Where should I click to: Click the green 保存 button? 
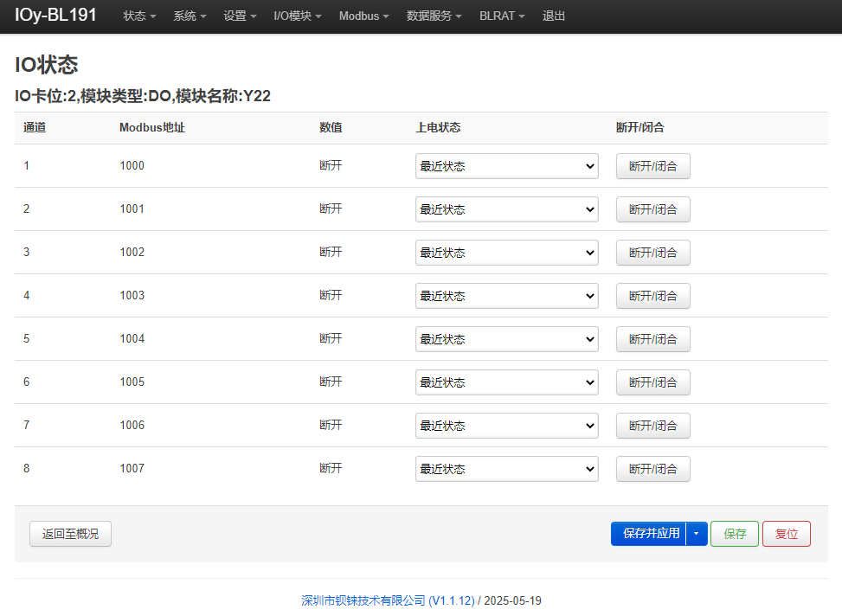pos(735,534)
